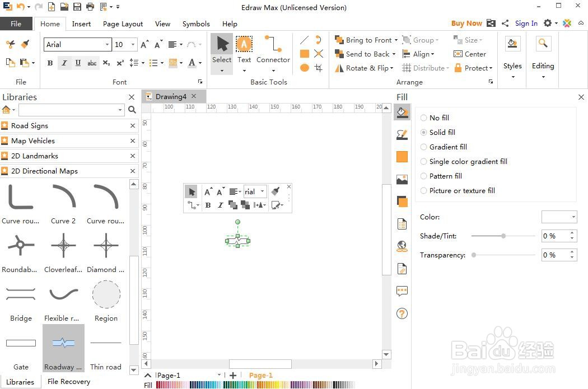588x389 pixels.
Task: Expand Rotate & Flip menu
Action: coord(392,68)
